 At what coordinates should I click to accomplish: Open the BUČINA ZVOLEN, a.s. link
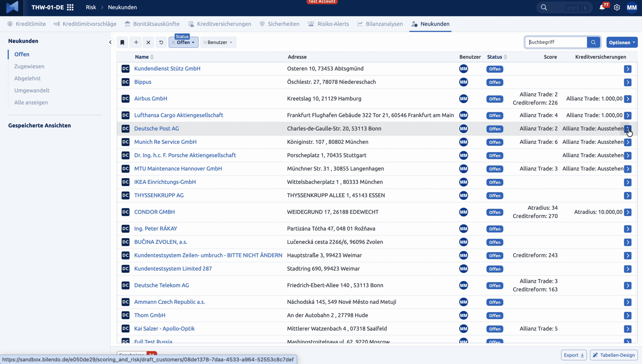[161, 242]
